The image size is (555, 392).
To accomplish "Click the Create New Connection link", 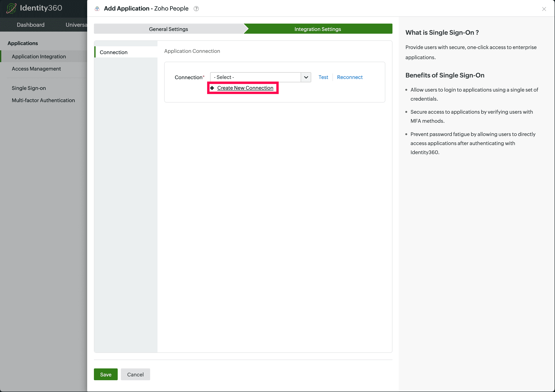I will click(x=245, y=88).
